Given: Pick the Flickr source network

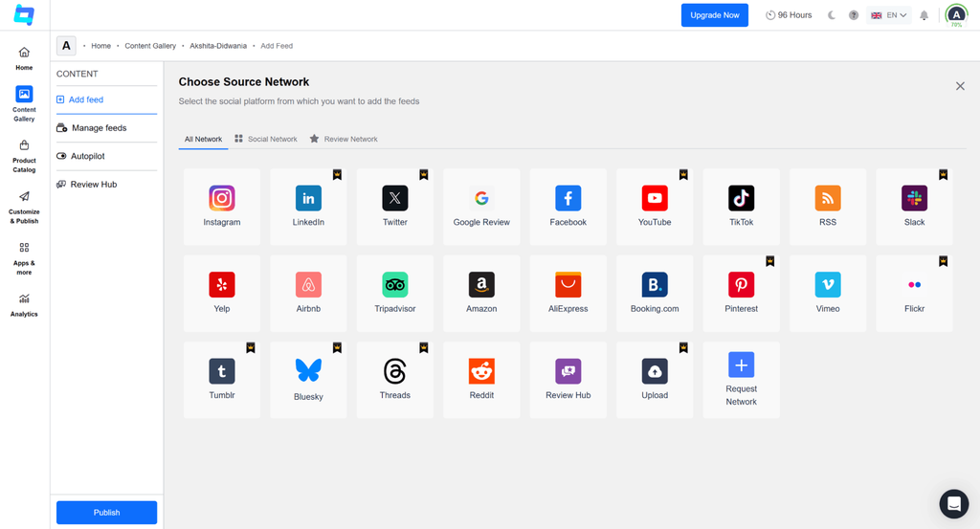Looking at the screenshot, I should pyautogui.click(x=914, y=294).
